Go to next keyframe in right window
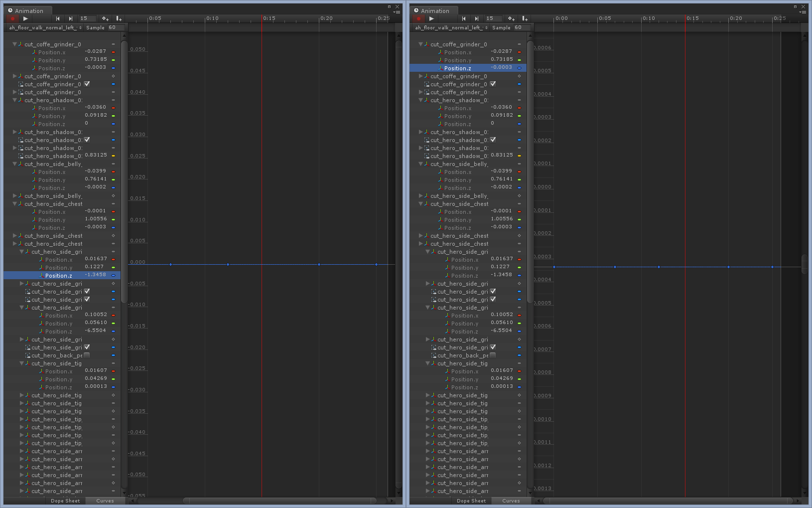 [x=477, y=18]
